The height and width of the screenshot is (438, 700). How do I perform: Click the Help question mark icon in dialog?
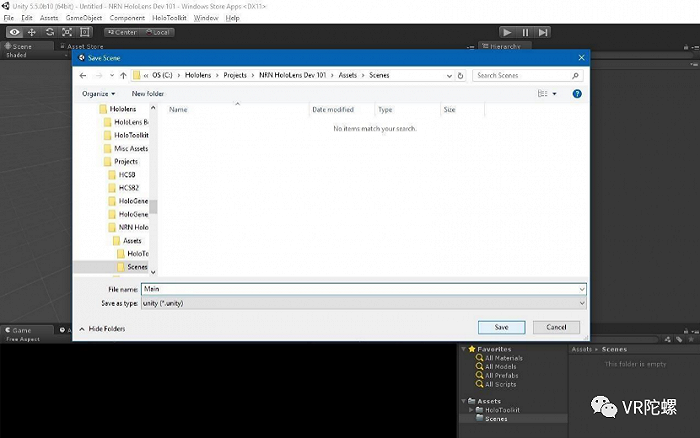pyautogui.click(x=577, y=93)
